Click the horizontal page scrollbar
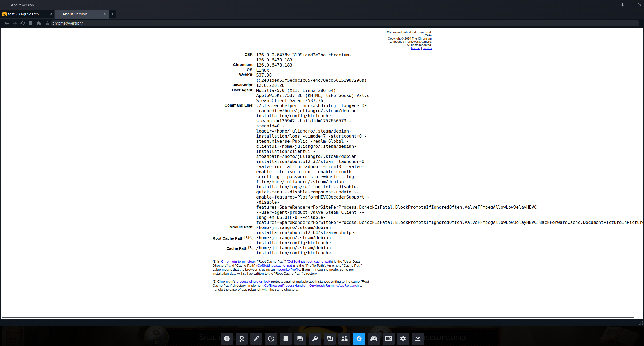Screen dimensions: 644x346 (x=317, y=318)
